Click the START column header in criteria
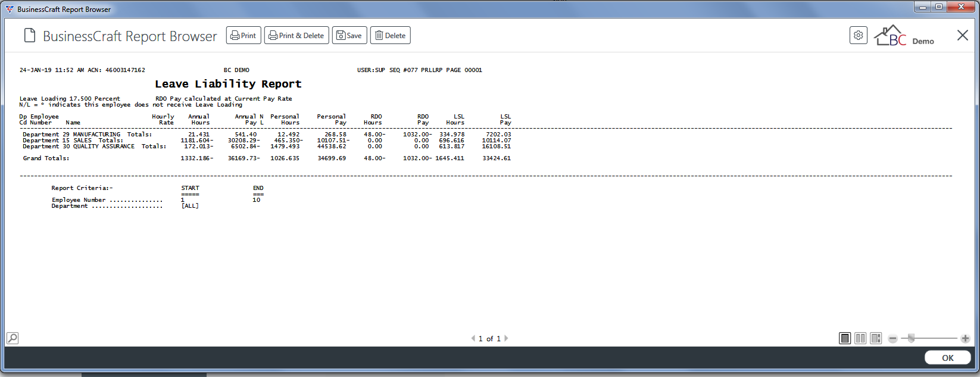This screenshot has height=377, width=980. (191, 188)
